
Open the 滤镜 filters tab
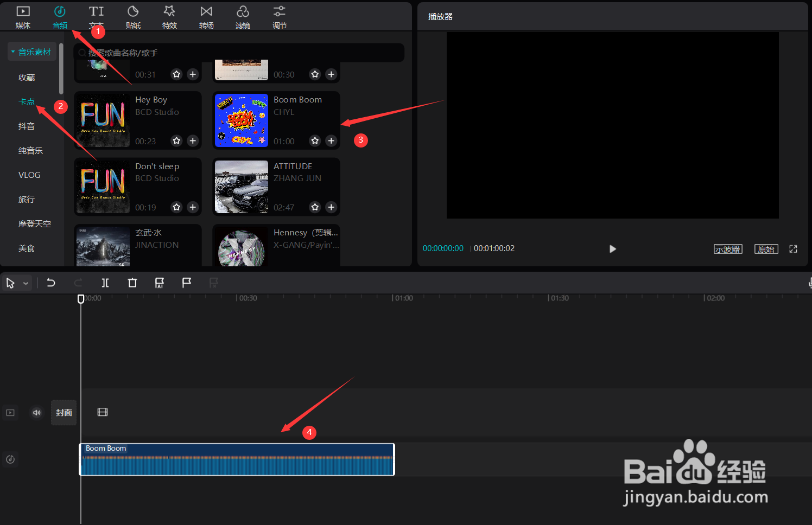pyautogui.click(x=243, y=17)
